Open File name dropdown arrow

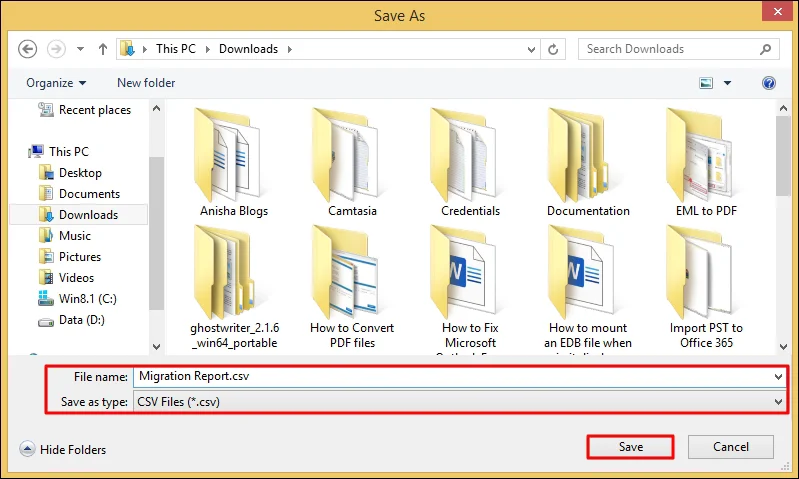pyautogui.click(x=778, y=377)
